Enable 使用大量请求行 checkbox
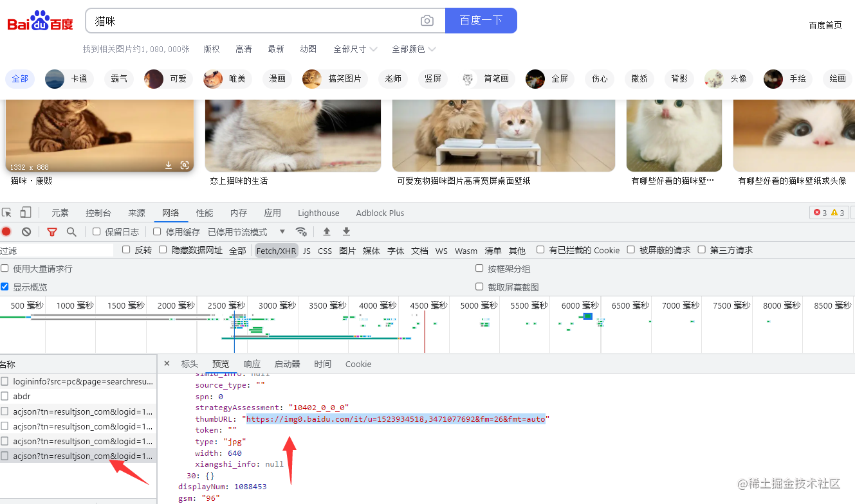 [5, 268]
